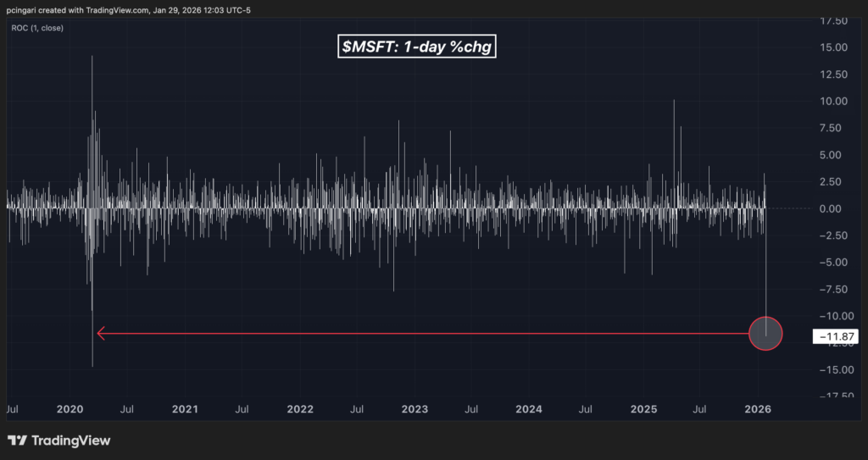Click the red arrowhead pointing left

coord(101,334)
